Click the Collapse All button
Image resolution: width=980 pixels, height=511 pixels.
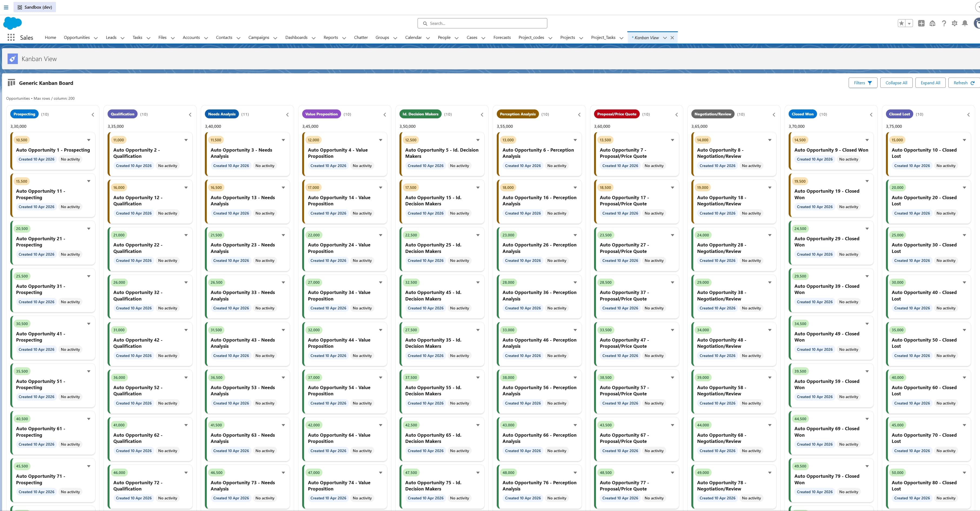[x=896, y=83]
